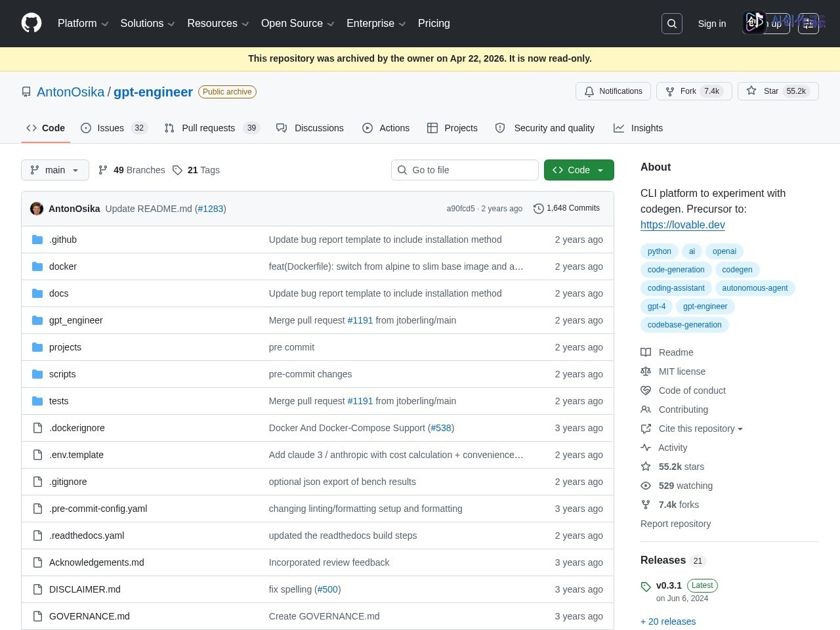840x630 pixels.
Task: Open the v0.3.1 latest release
Action: [669, 585]
